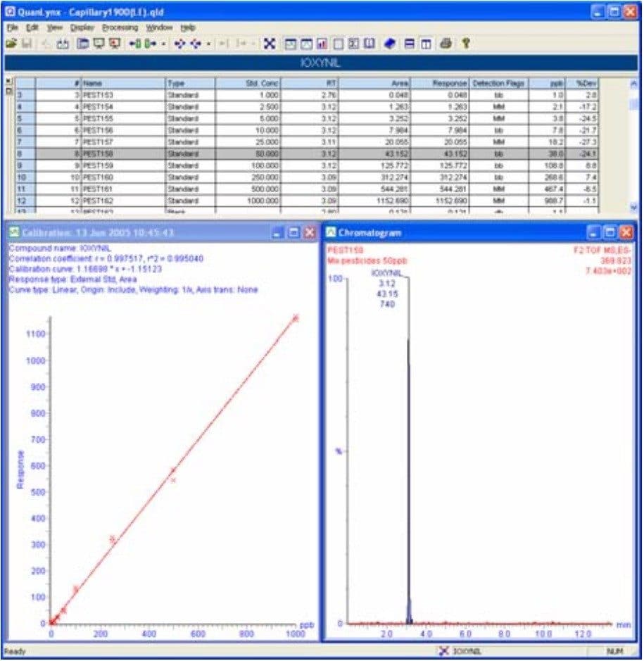The width and height of the screenshot is (644, 661).
Task: Open the Window menu
Action: (x=159, y=27)
